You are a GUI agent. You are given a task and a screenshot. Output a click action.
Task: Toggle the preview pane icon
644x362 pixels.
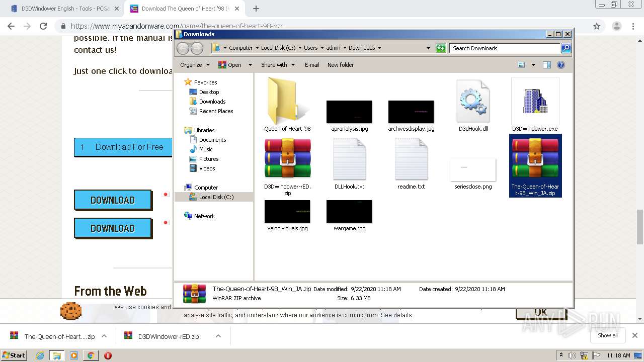(547, 65)
